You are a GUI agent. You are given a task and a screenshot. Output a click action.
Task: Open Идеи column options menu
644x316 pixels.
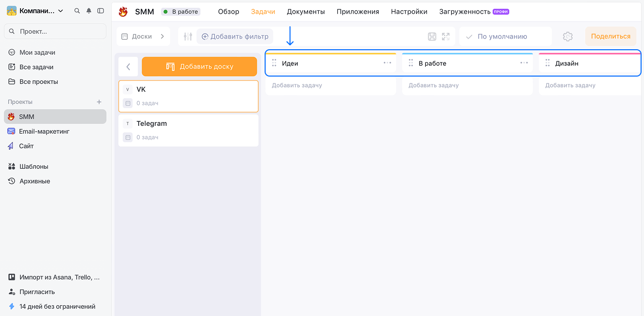(387, 63)
